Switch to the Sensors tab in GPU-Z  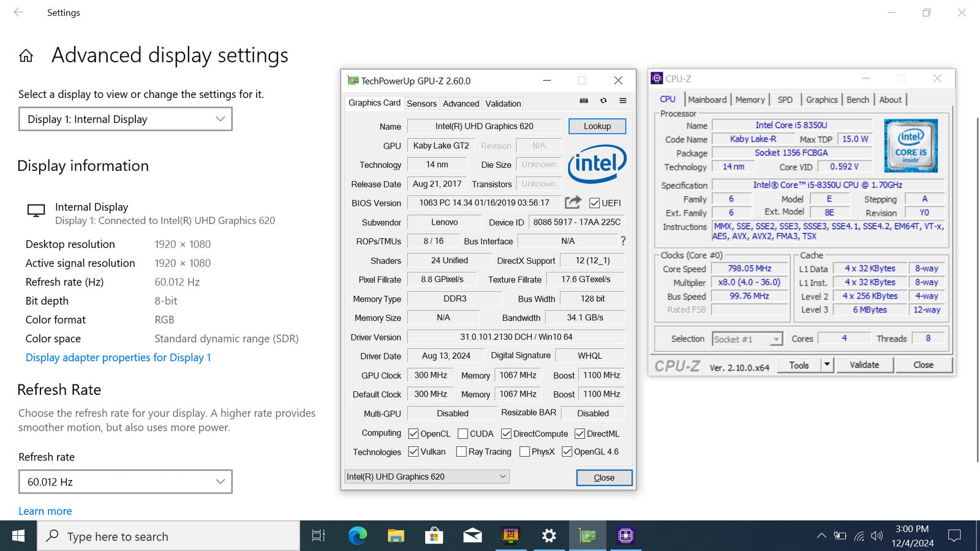point(421,103)
